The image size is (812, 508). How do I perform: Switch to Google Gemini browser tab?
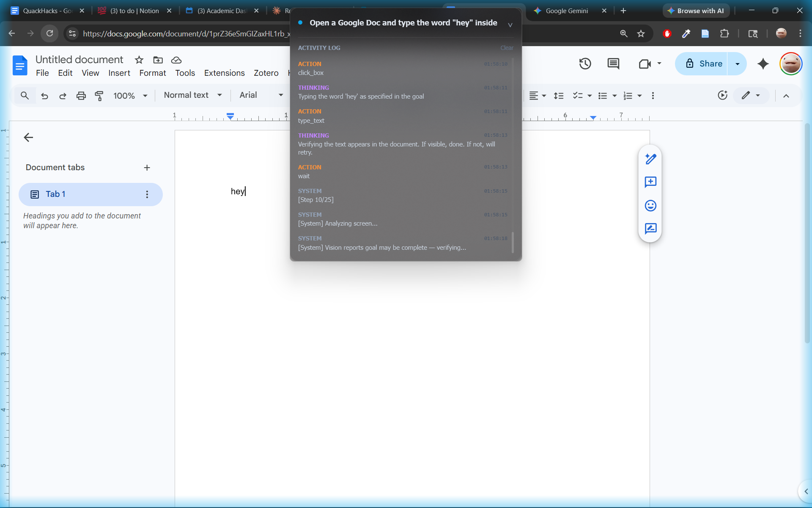coord(566,11)
